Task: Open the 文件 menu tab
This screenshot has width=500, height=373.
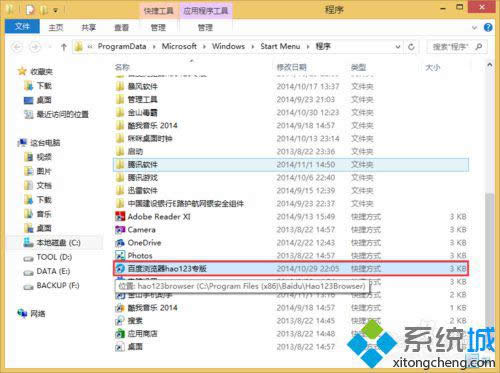Action: (22, 26)
